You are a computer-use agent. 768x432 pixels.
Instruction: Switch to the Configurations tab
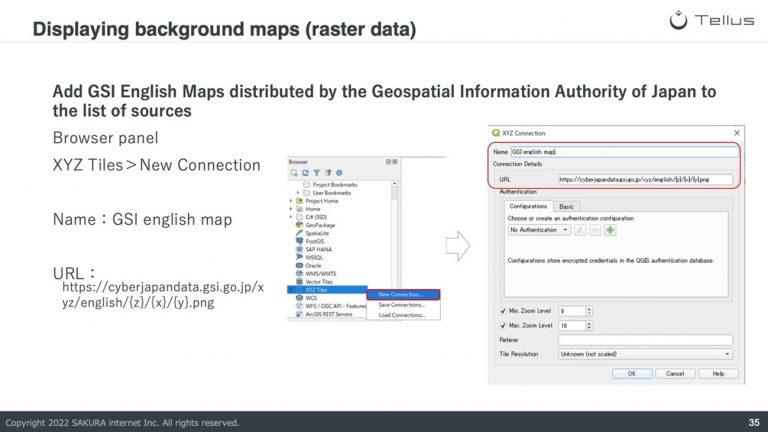(528, 206)
